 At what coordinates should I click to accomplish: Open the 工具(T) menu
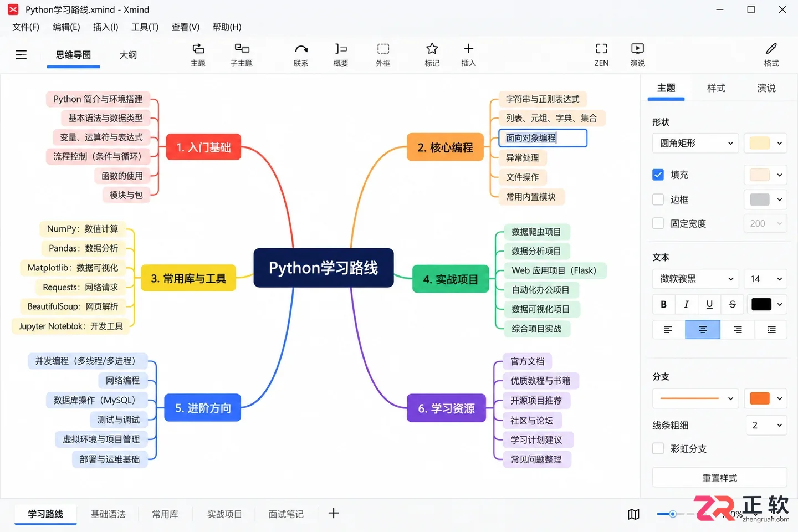tap(145, 27)
